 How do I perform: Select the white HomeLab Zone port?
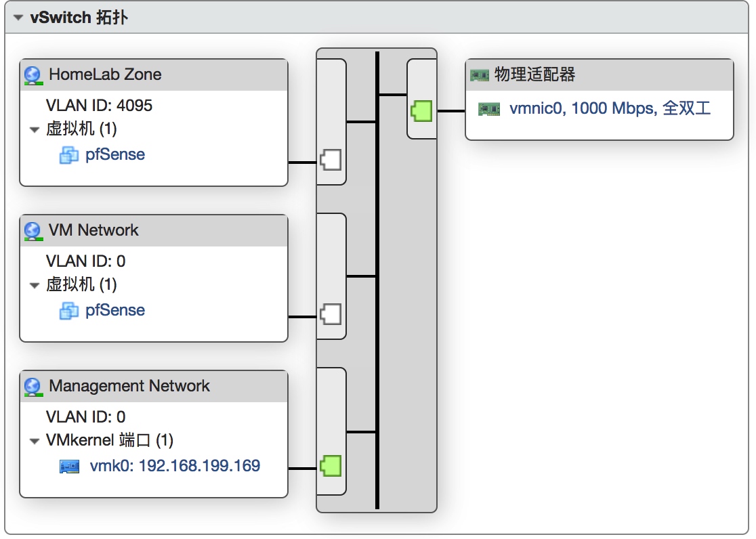[330, 160]
